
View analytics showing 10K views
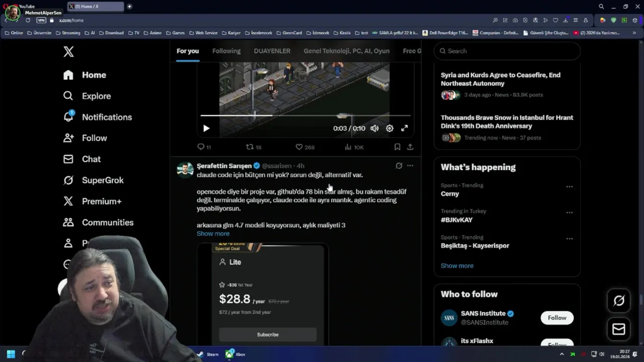[x=354, y=147]
